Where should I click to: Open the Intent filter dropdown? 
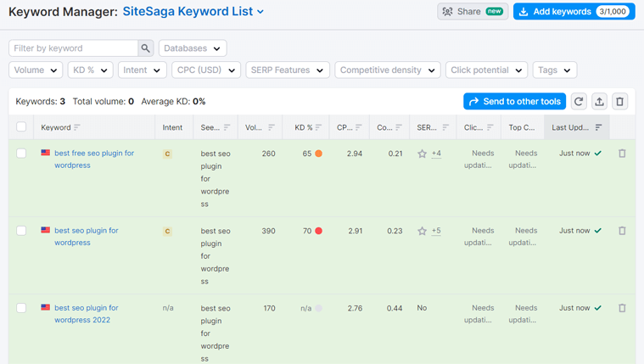(x=142, y=70)
